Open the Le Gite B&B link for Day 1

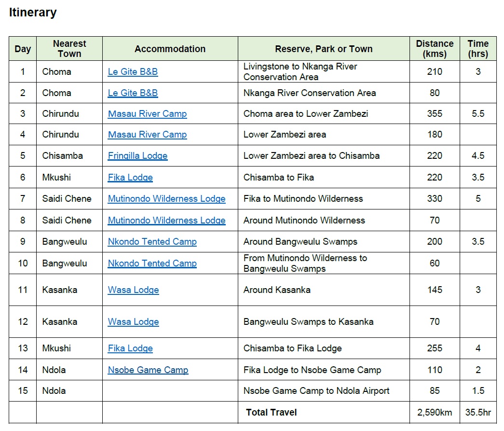click(133, 71)
